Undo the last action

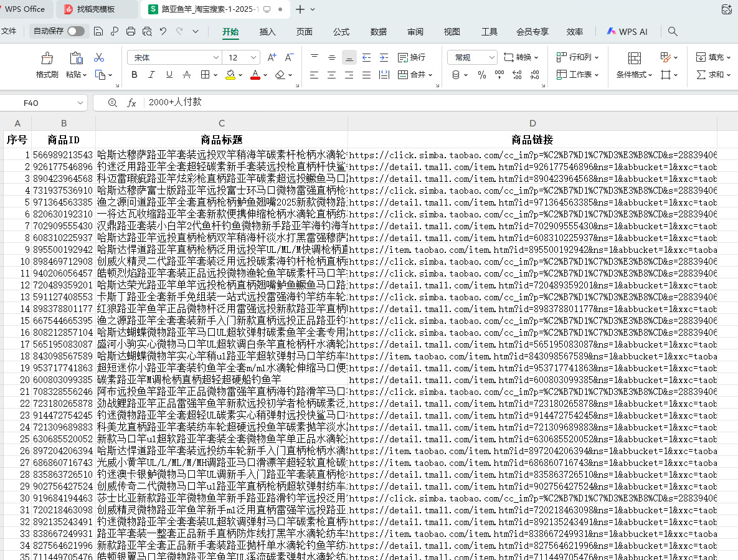coord(163,32)
